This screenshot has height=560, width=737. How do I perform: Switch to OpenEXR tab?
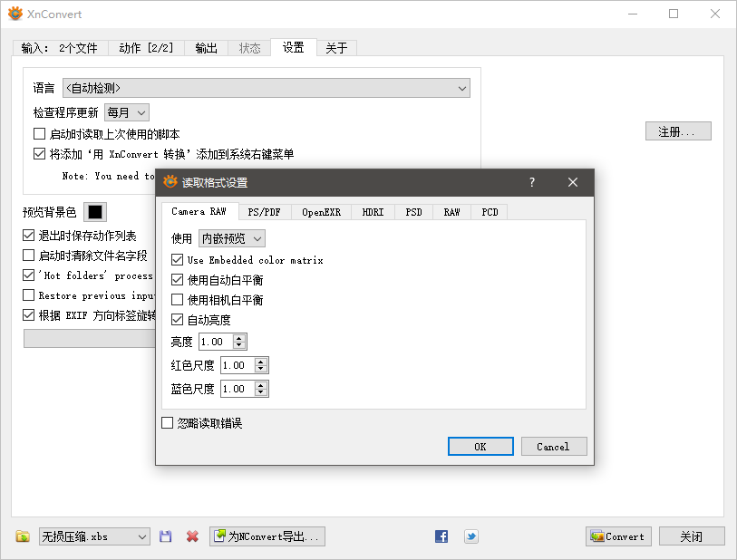click(x=322, y=212)
